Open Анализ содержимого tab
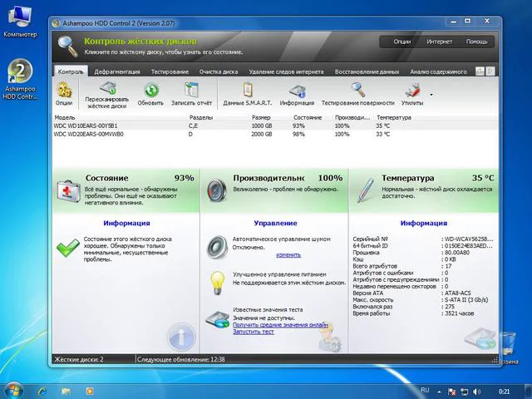Viewport: 532px width, 399px height. pyautogui.click(x=438, y=71)
